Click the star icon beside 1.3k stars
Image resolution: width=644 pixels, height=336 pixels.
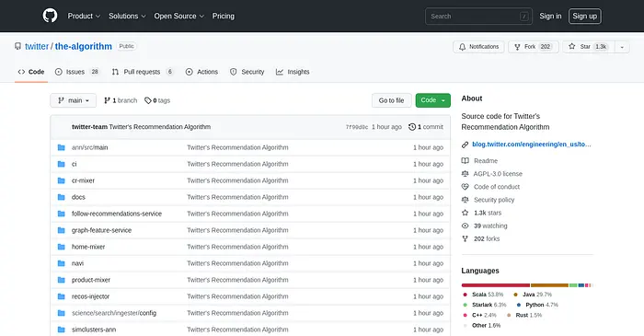465,213
